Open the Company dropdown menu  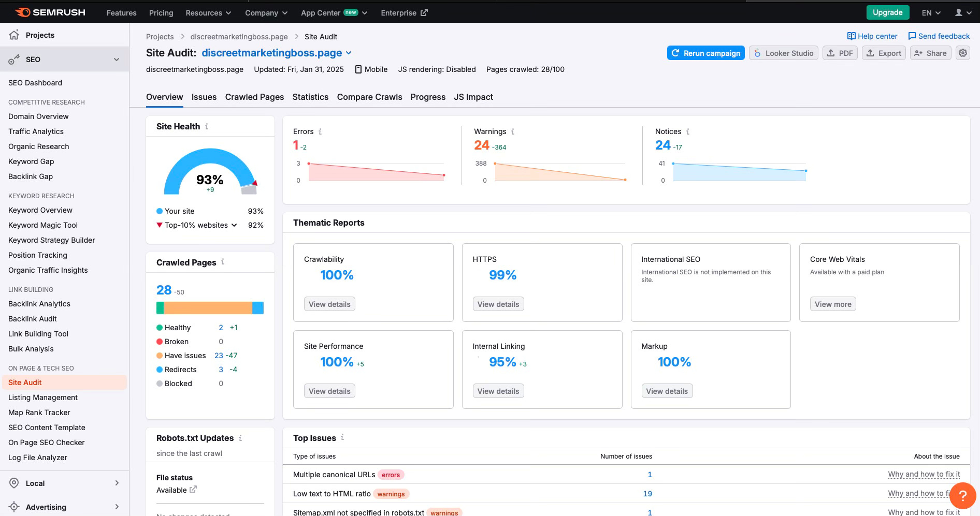pos(266,12)
